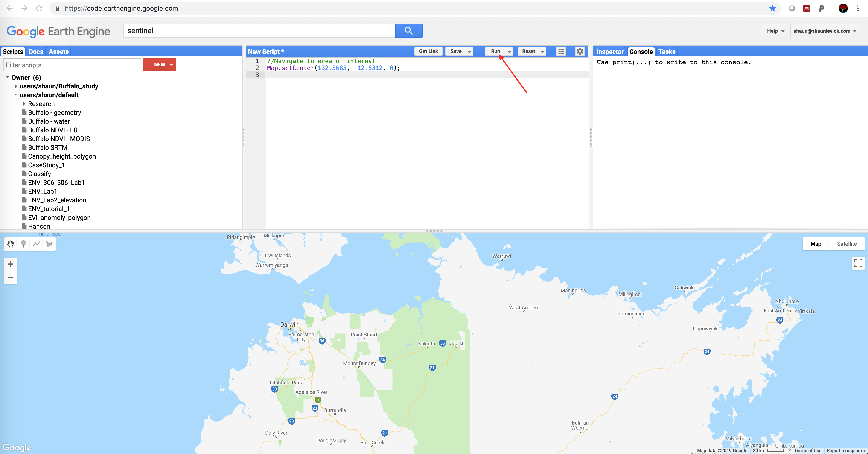Click the polygon drawing tool icon
Viewport: 868px width, 454px height.
[x=49, y=244]
